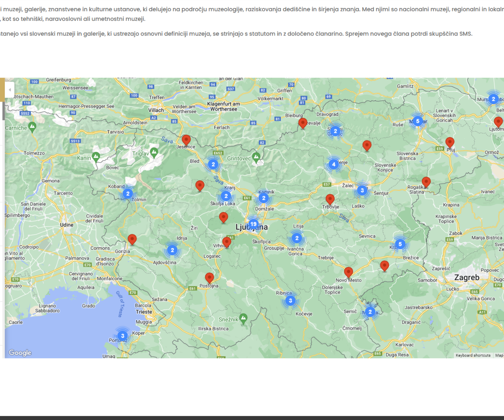Screen dimensions: 504x420
Task: Expand the cluster of 4 near Velenje
Action: tap(333, 164)
